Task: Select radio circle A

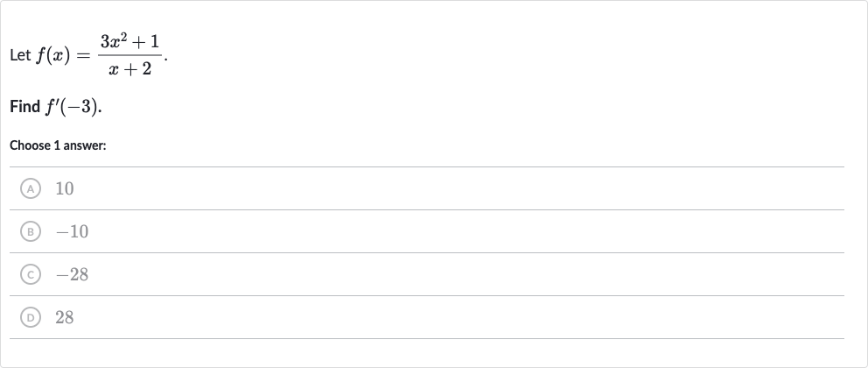Action: [31, 189]
